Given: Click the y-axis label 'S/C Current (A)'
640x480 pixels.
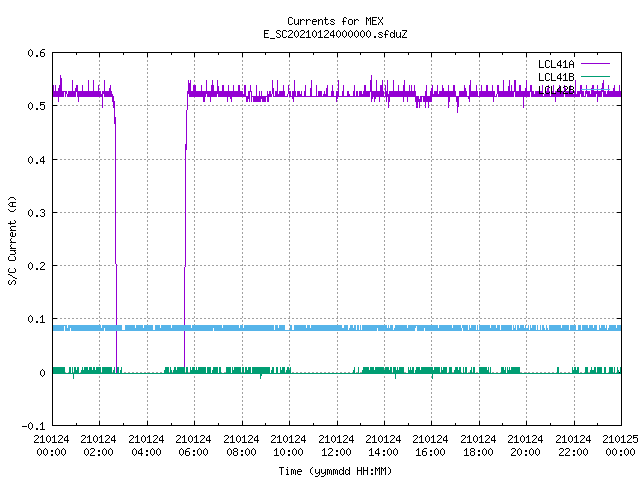Looking at the screenshot, I should click(12, 240).
